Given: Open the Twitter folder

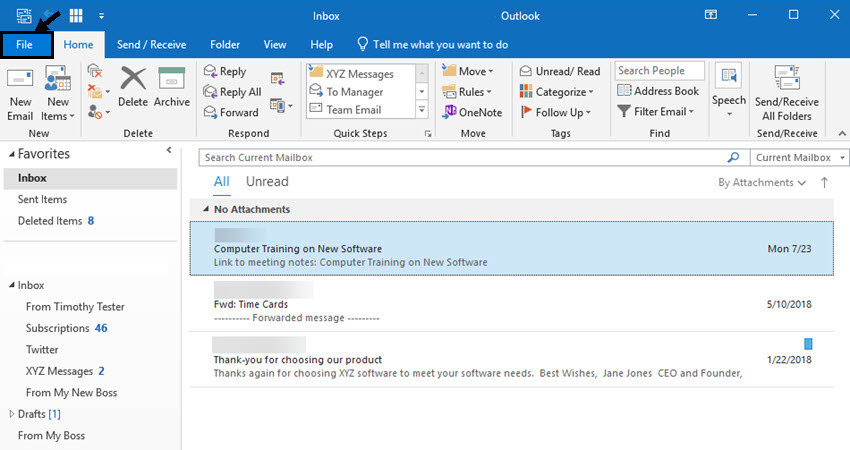Looking at the screenshot, I should (x=42, y=350).
